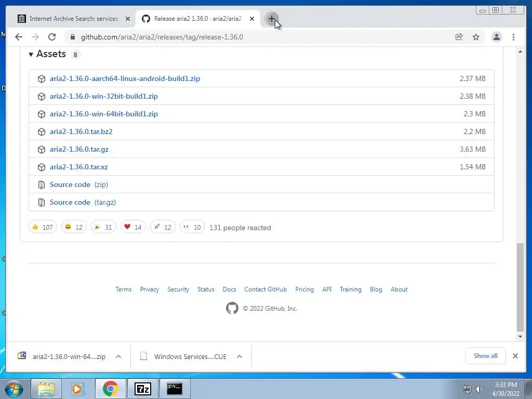Open Windows Explorer from taskbar
Viewport: 532px width, 399px height.
point(46,389)
